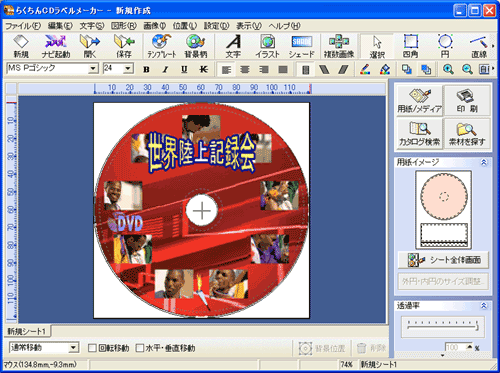
Task: Toggle Underline formatting
Action: coord(184,69)
